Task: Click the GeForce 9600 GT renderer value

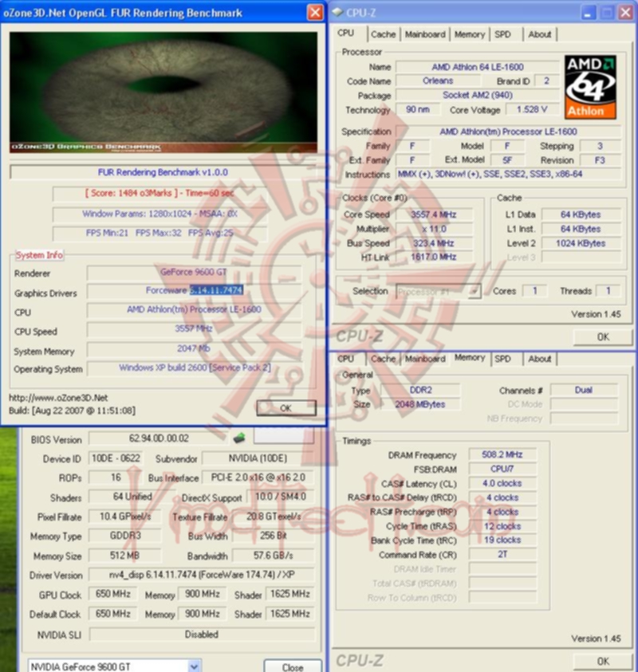Action: coord(194,272)
